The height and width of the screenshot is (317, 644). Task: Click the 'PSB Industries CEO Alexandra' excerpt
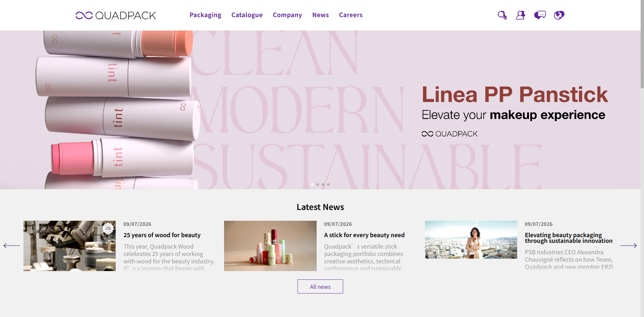[x=569, y=259]
